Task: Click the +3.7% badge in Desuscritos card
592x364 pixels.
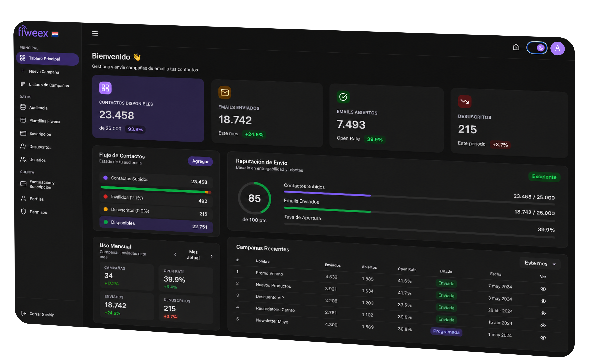Action: [500, 145]
